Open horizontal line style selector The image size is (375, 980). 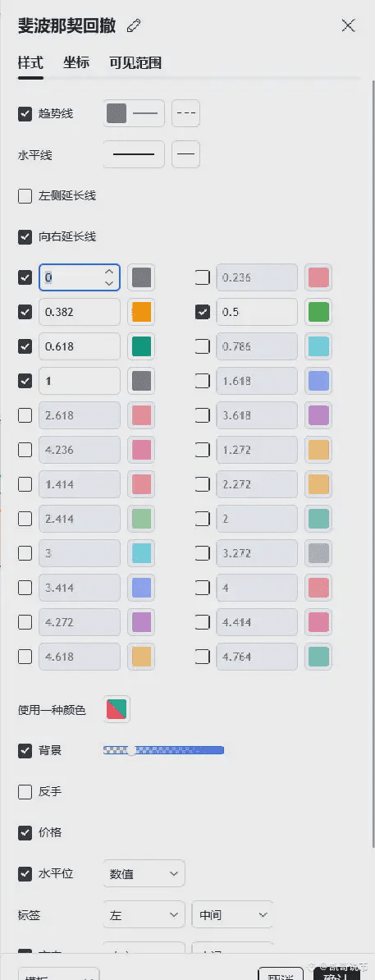click(x=185, y=154)
